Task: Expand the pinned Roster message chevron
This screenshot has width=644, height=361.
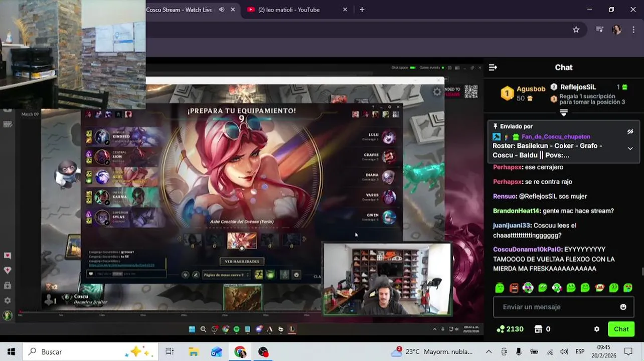Action: (630, 148)
